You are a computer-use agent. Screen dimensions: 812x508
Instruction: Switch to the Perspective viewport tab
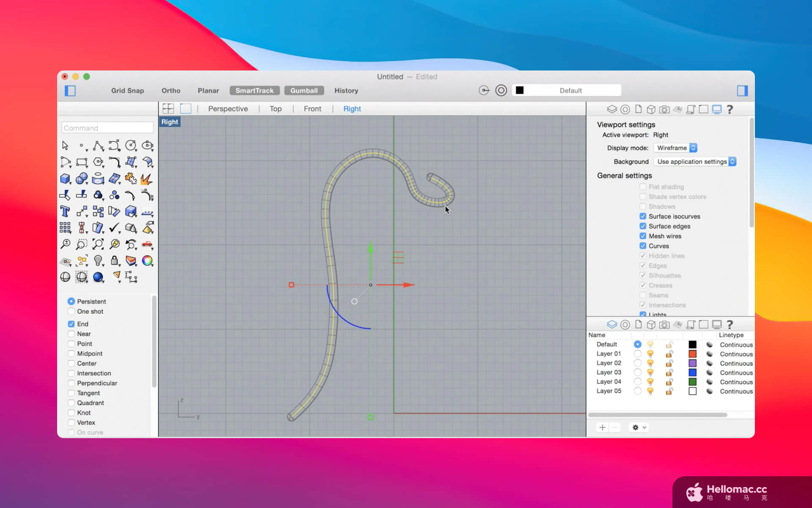pyautogui.click(x=228, y=109)
